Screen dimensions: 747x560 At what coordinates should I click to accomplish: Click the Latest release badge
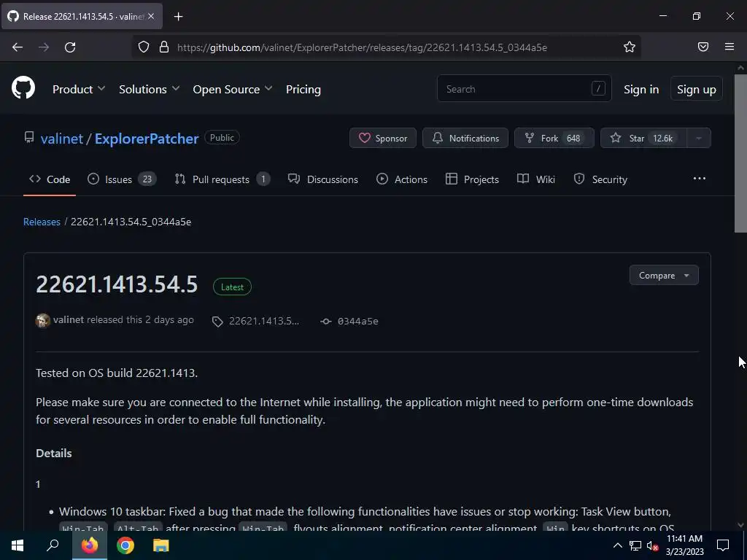point(232,287)
